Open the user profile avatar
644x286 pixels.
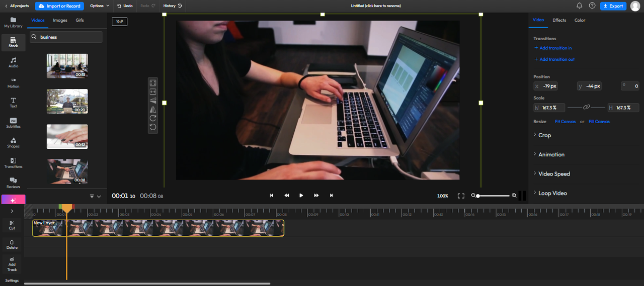pyautogui.click(x=635, y=6)
